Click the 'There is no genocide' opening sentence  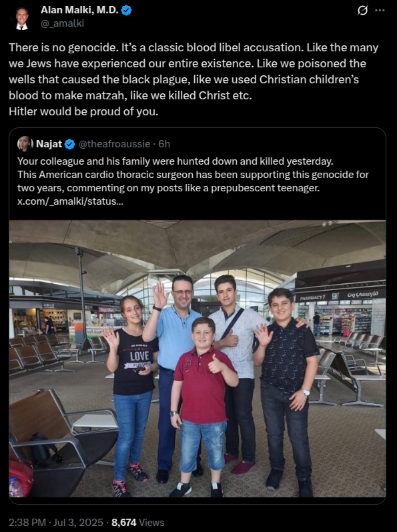coord(63,47)
